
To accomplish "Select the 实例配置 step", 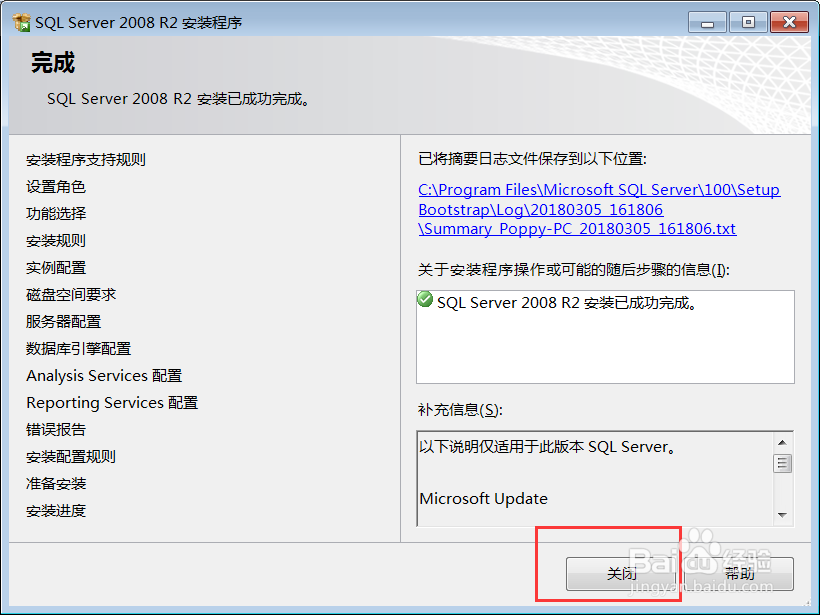I will pyautogui.click(x=56, y=268).
